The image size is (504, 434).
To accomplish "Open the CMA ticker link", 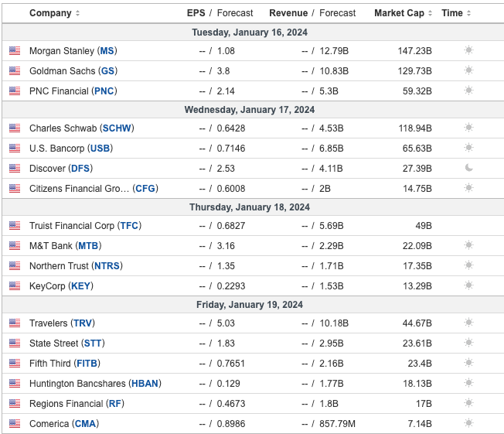I will 86,424.
